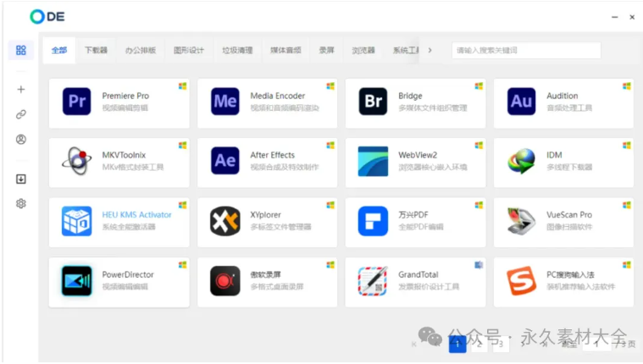This screenshot has height=364, width=643.
Task: Click the platform badge on GrandTotal card
Action: [479, 265]
